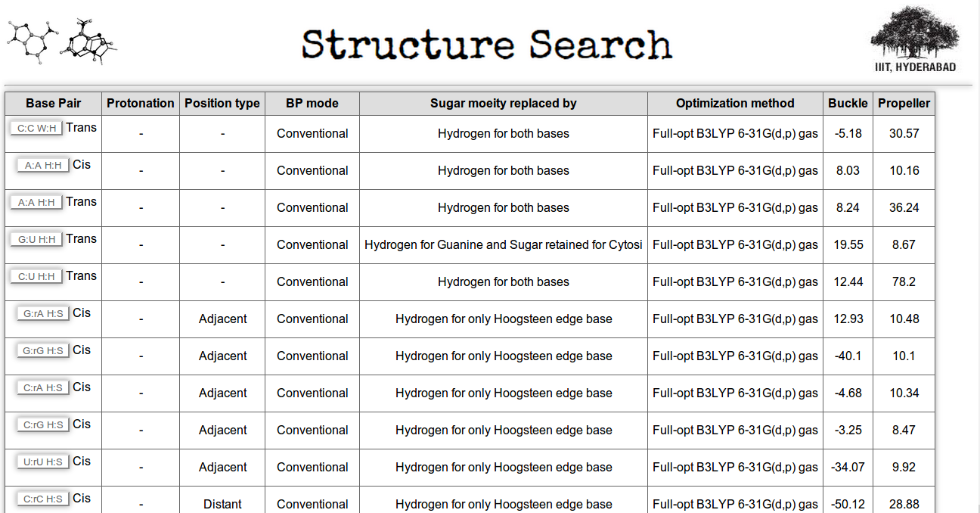Image resolution: width=980 pixels, height=513 pixels.
Task: Click the C:rG H:S button
Action: tap(43, 424)
